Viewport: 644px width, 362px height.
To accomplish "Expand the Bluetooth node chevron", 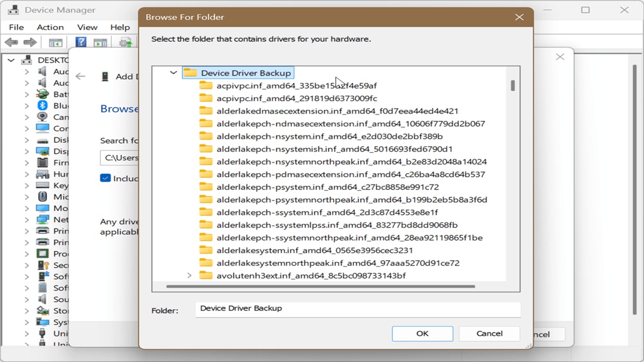I will click(26, 106).
